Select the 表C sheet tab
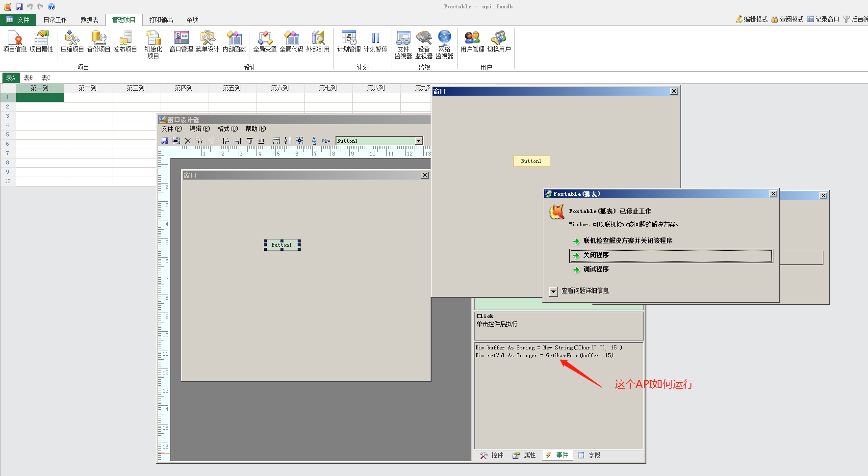 46,78
